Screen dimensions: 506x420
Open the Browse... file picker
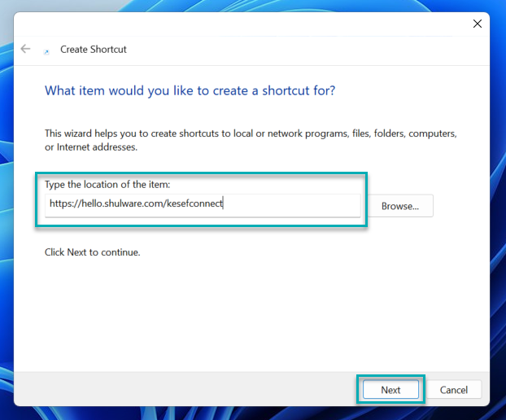tap(399, 206)
